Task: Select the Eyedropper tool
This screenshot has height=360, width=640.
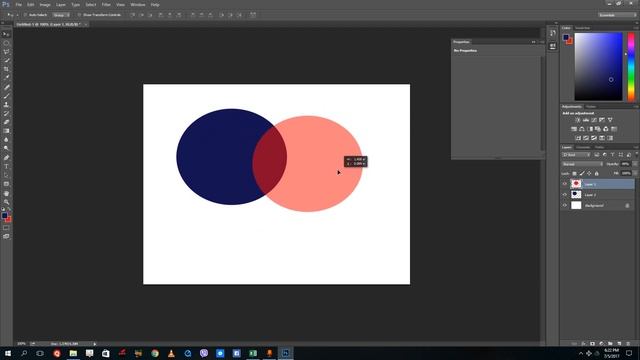Action: tap(6, 78)
